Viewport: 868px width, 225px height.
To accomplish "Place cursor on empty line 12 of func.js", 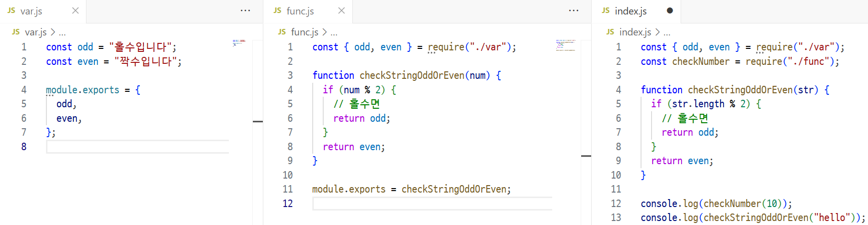I will coord(432,204).
